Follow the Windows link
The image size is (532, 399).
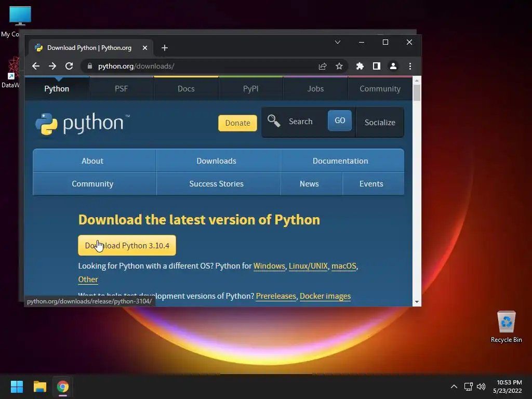pyautogui.click(x=269, y=266)
